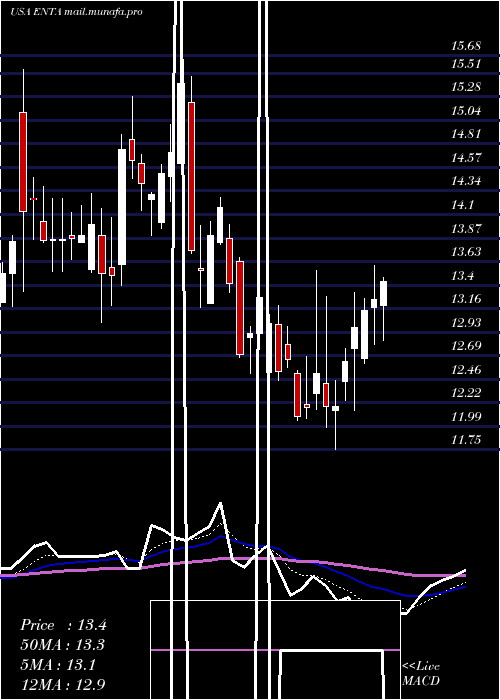Image resolution: width=500 pixels, height=700 pixels.
Task: Click the <<Live MACD label
Action: pyautogui.click(x=421, y=674)
